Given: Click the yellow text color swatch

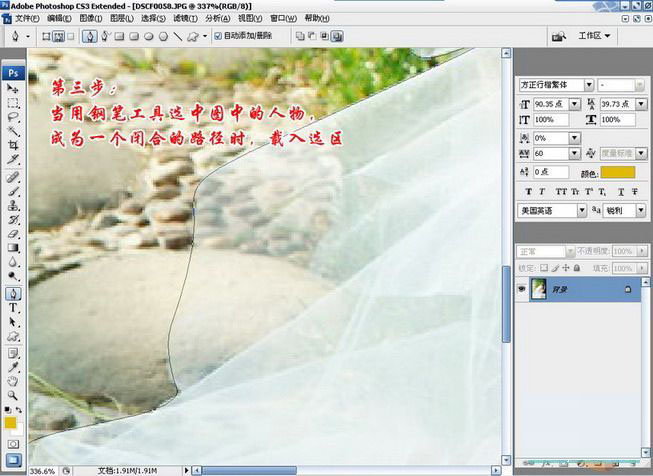Looking at the screenshot, I should click(617, 172).
